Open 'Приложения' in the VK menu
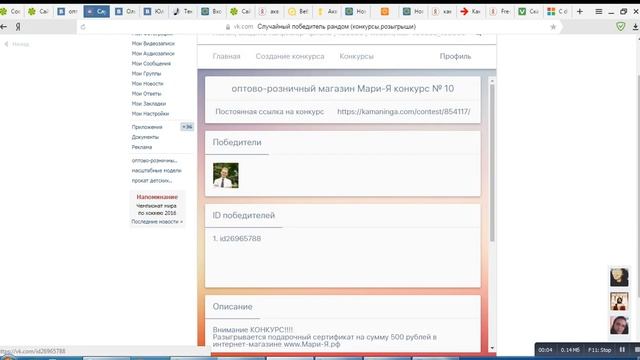The height and width of the screenshot is (360, 640). tap(147, 127)
